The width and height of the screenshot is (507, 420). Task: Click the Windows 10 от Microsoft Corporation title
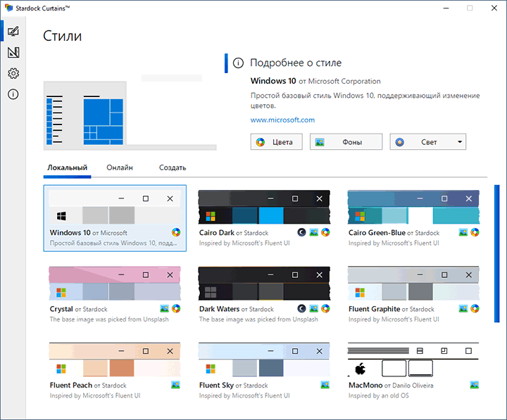315,81
